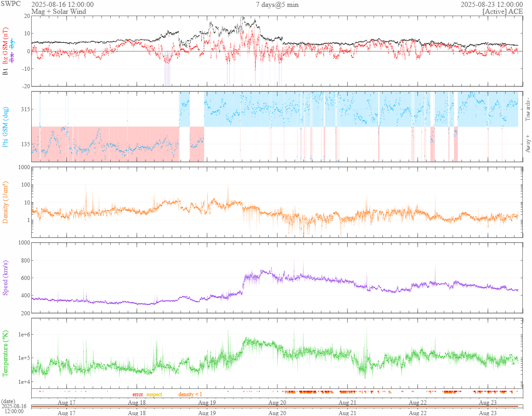Click the end time 2025-08-23 12:00:00
532x416 pixels.
coord(492,5)
